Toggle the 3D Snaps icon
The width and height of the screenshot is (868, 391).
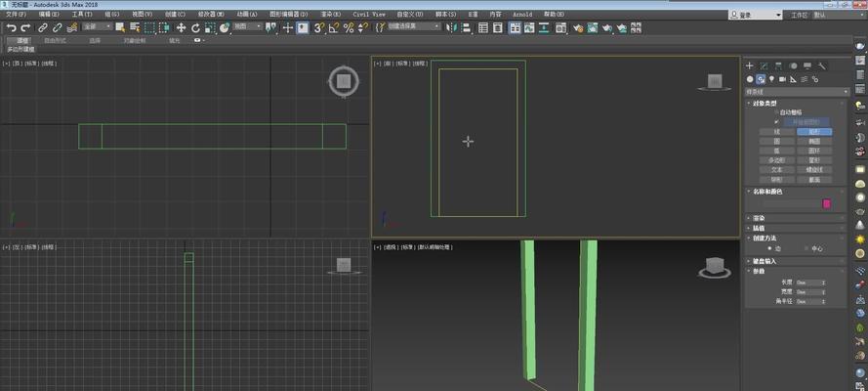tap(319, 27)
